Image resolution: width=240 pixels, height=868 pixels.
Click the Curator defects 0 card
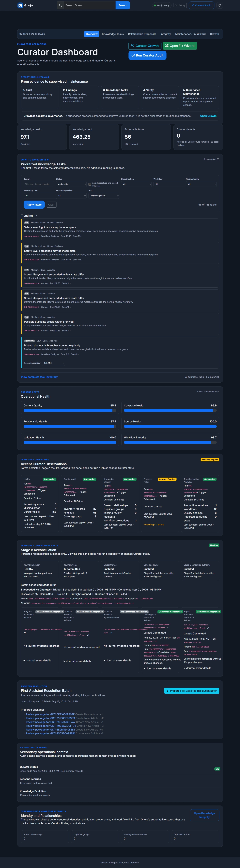pos(198,137)
